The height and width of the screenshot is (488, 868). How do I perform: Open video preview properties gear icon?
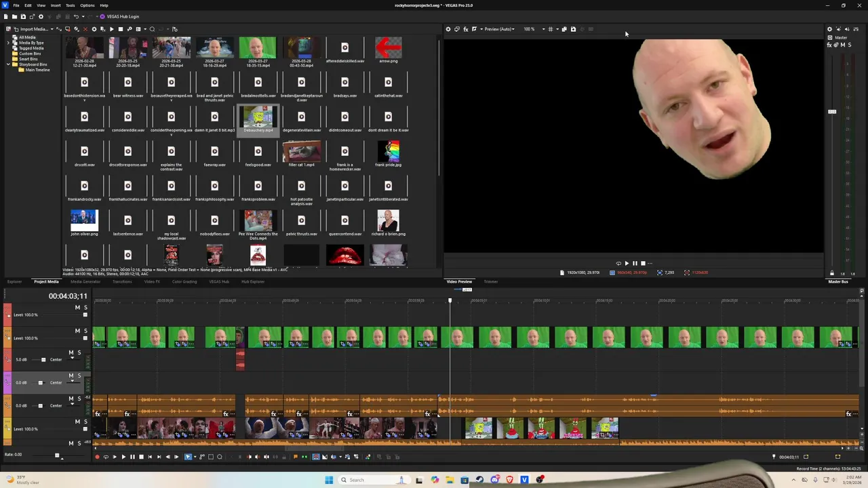448,29
